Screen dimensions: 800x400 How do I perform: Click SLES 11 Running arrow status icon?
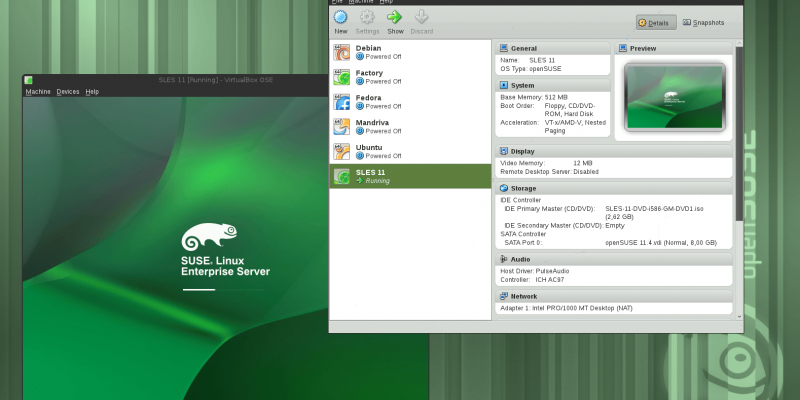pyautogui.click(x=360, y=181)
